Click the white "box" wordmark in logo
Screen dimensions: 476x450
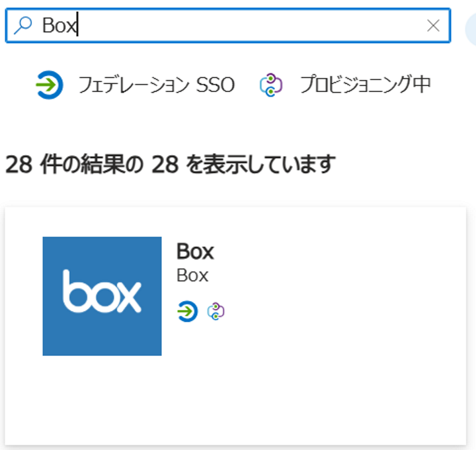102,292
